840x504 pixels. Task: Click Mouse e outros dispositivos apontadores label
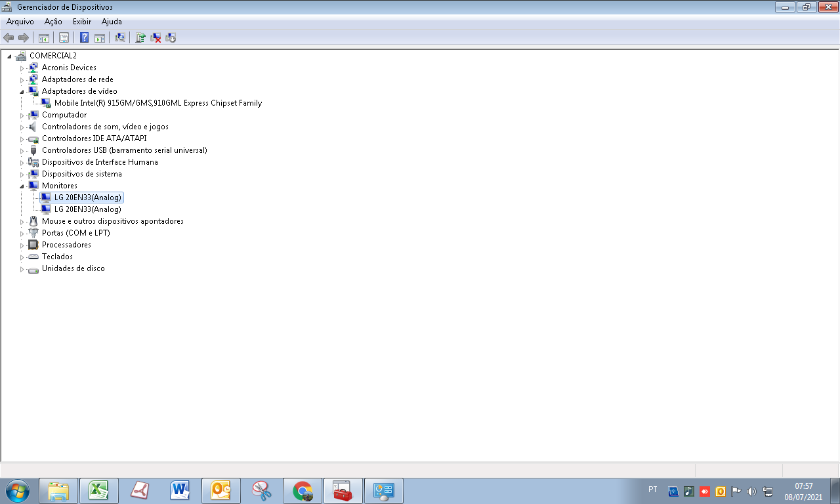click(113, 221)
